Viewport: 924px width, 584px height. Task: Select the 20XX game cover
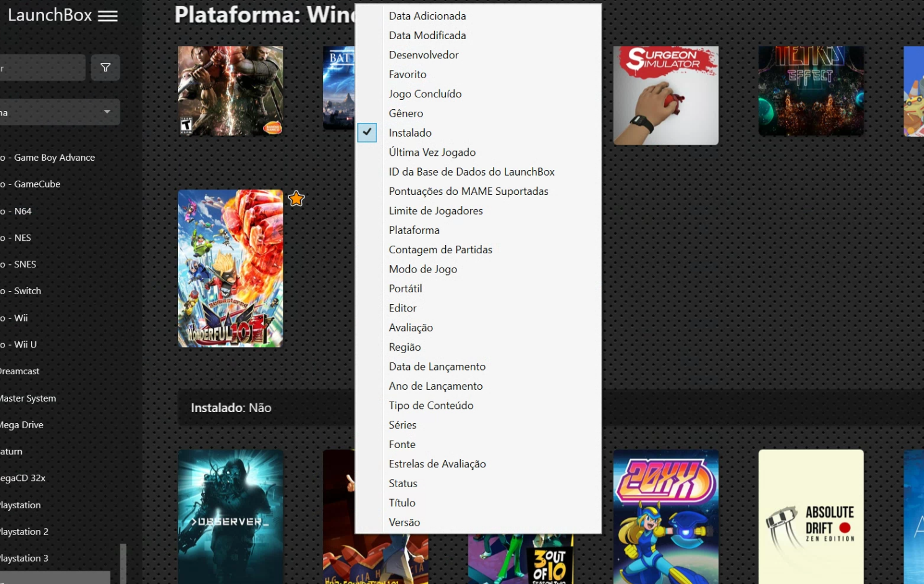(666, 516)
